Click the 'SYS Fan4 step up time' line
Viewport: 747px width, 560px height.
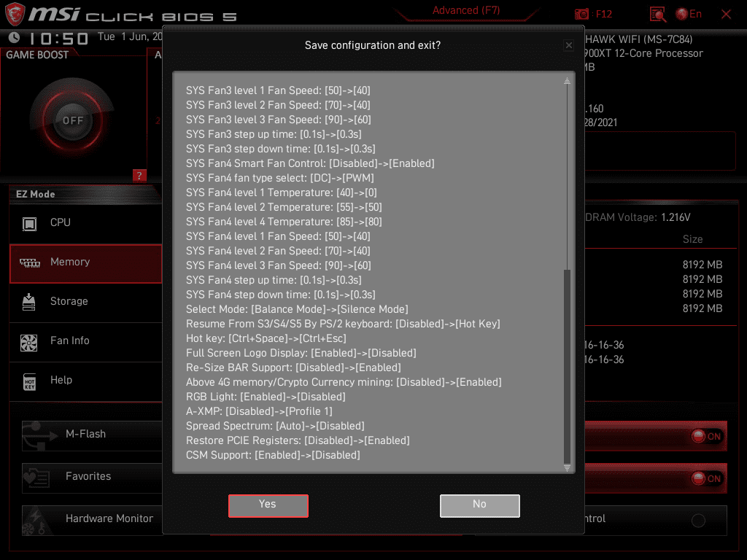274,280
